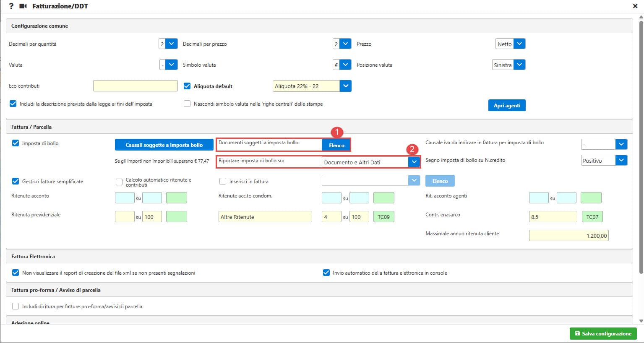Click the video camera tutorial icon
The width and height of the screenshot is (644, 343).
point(23,6)
